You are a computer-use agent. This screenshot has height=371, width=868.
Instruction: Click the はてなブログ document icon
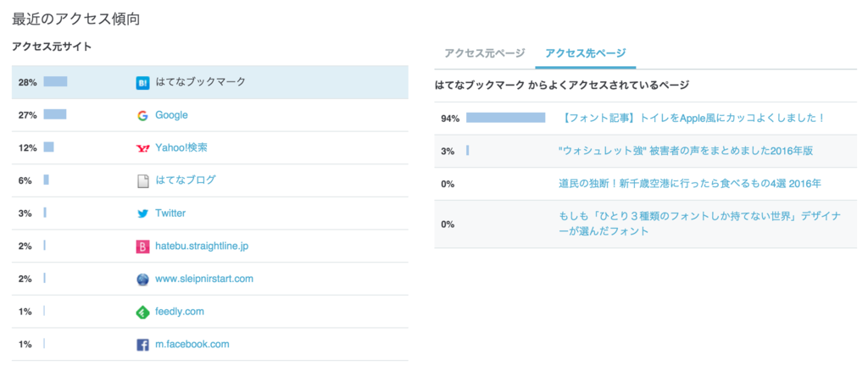point(142,180)
